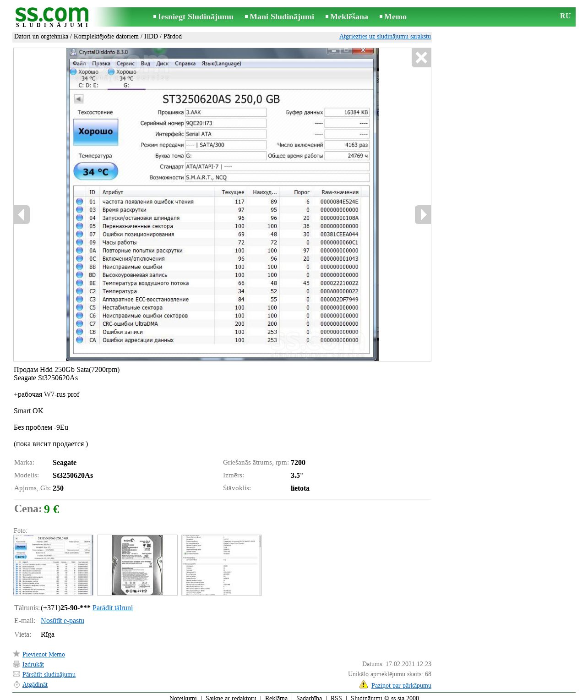Click the printer icon beside Izdrukāt
The height and width of the screenshot is (700, 588).
click(x=16, y=664)
